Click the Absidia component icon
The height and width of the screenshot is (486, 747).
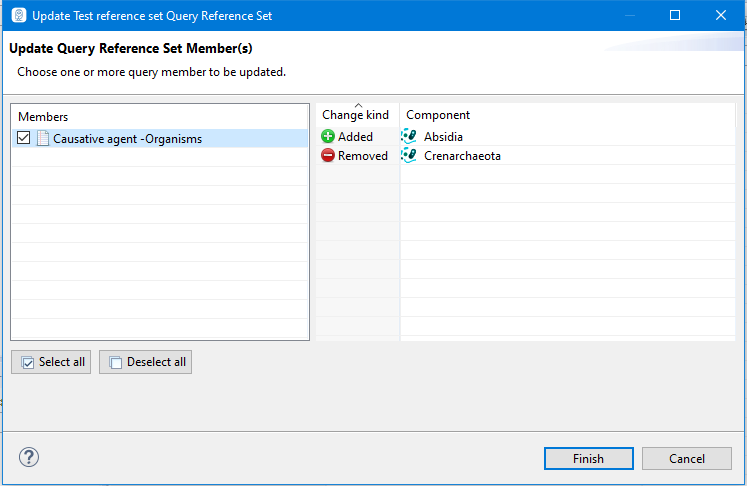click(409, 137)
